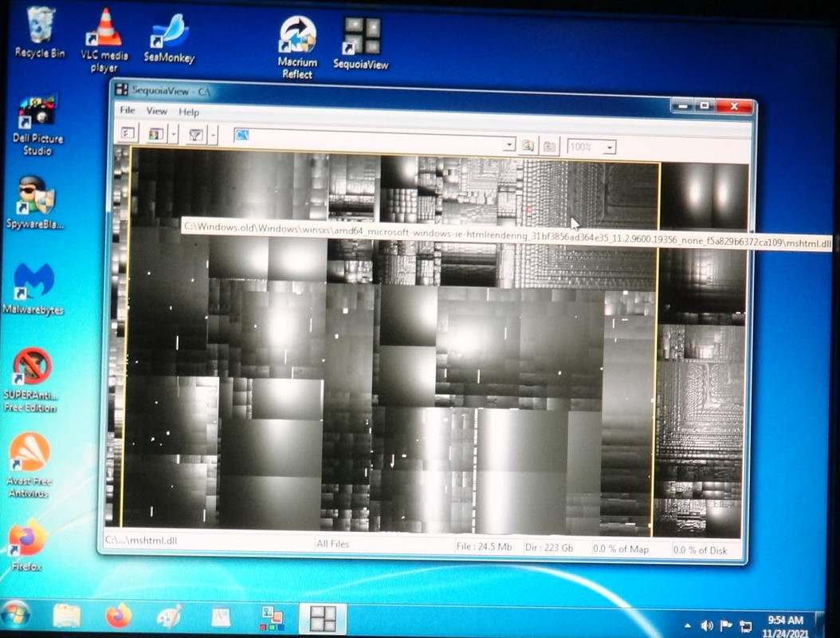The height and width of the screenshot is (638, 840).
Task: Click the volume speaker tray icon
Action: point(707,625)
